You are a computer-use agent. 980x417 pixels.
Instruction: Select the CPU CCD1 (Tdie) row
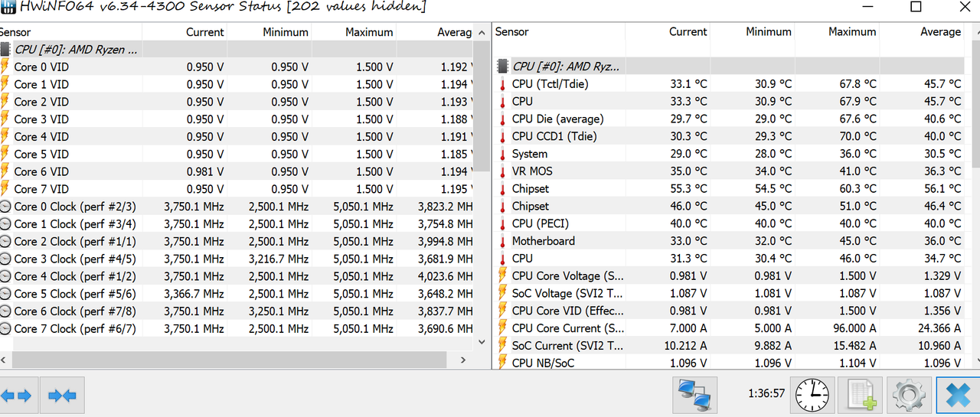tap(730, 136)
